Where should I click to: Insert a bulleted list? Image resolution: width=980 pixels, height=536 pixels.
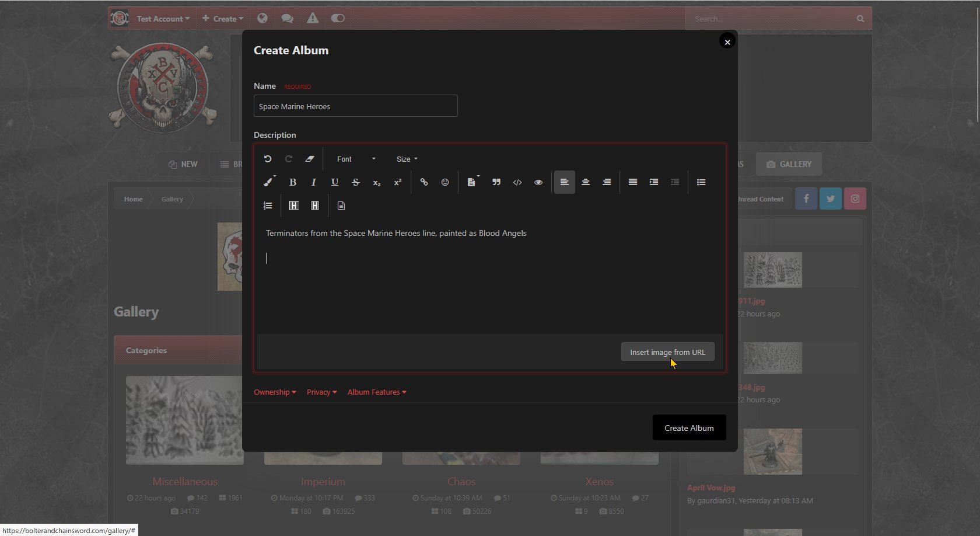(x=701, y=182)
